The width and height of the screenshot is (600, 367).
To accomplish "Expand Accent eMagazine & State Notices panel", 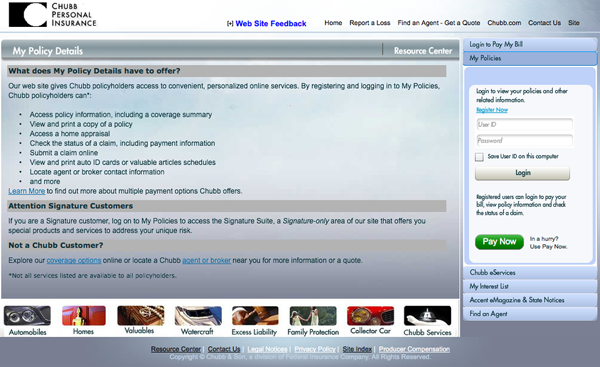I will (x=530, y=300).
